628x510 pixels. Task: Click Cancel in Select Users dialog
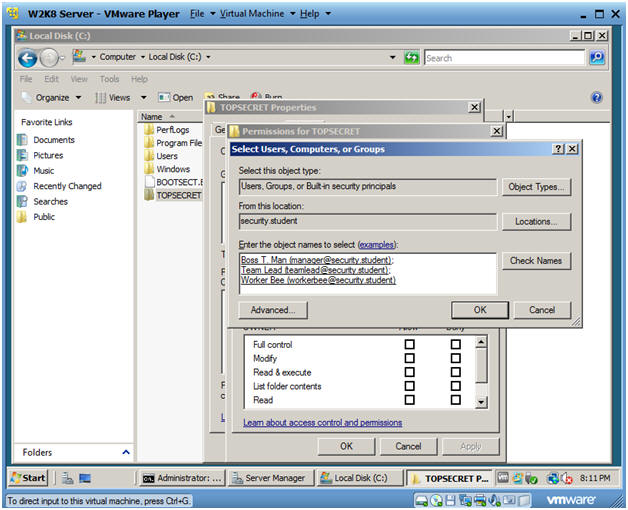[x=542, y=310]
